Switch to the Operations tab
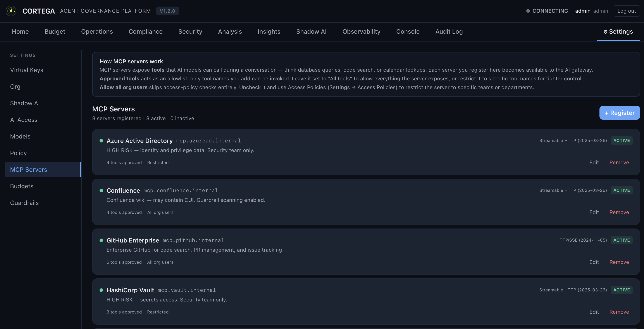 coord(97,31)
